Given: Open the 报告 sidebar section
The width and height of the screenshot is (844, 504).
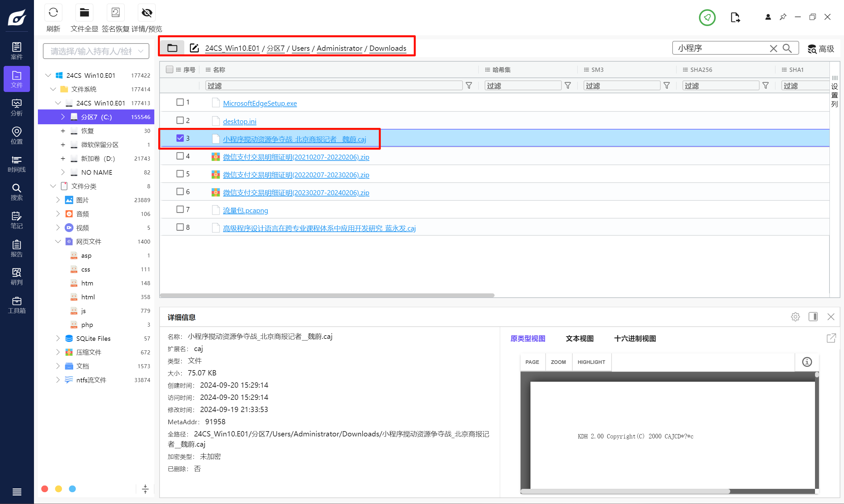Looking at the screenshot, I should point(16,248).
